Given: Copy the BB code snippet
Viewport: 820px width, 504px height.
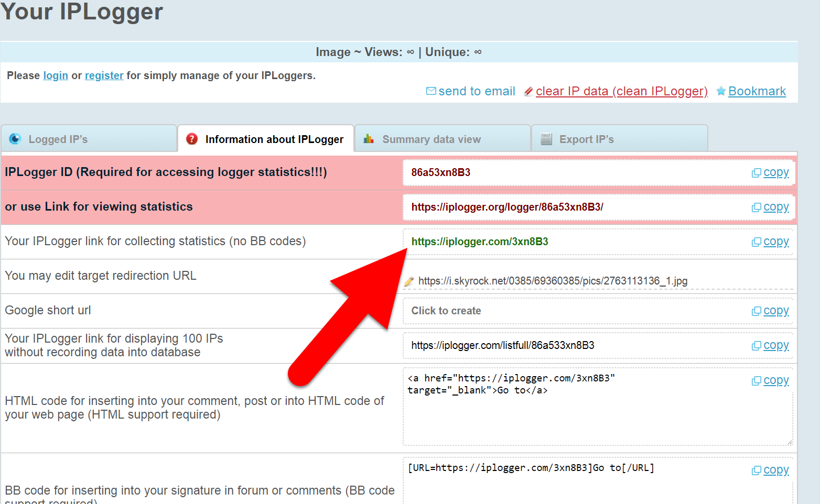Looking at the screenshot, I should tap(776, 470).
